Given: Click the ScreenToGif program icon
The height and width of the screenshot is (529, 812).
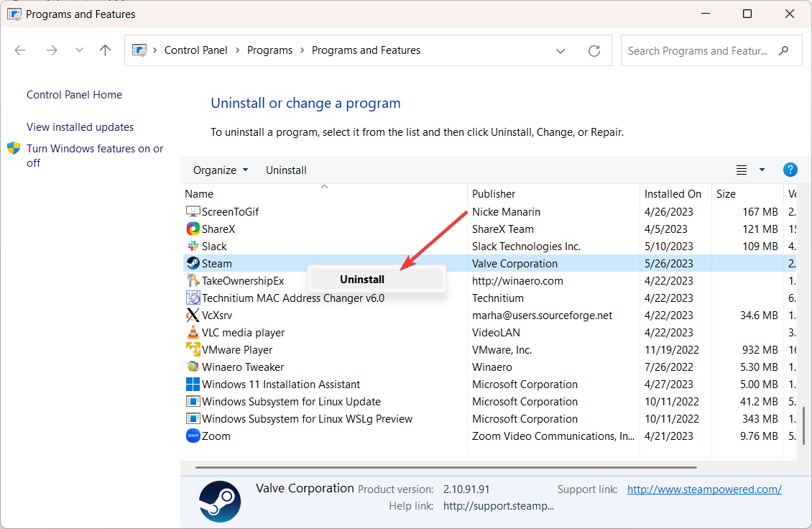Looking at the screenshot, I should tap(193, 211).
